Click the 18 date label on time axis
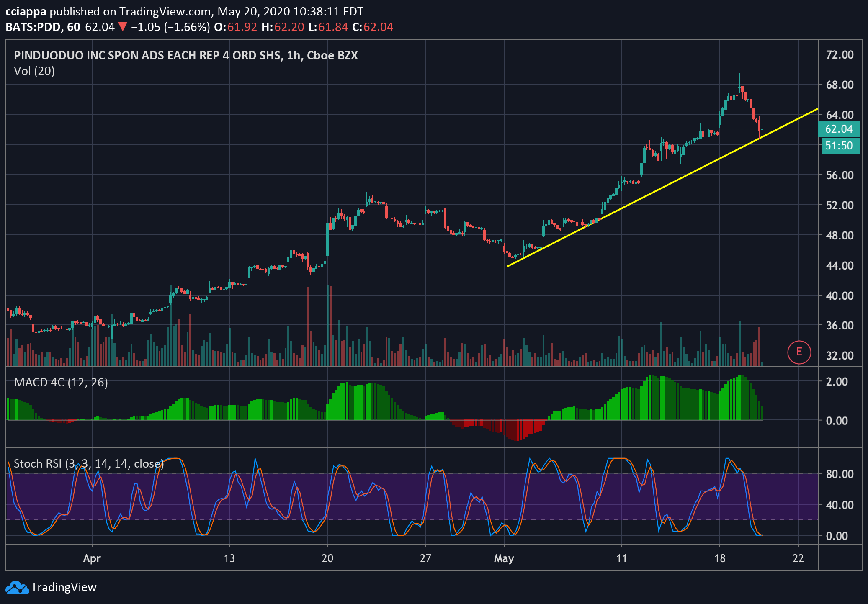 click(720, 558)
